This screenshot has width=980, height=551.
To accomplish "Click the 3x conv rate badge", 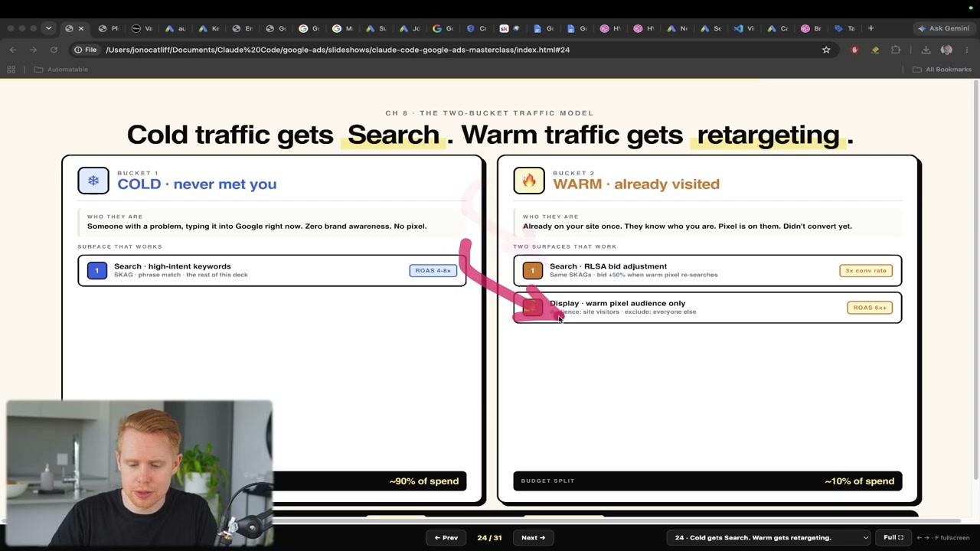I will click(866, 270).
